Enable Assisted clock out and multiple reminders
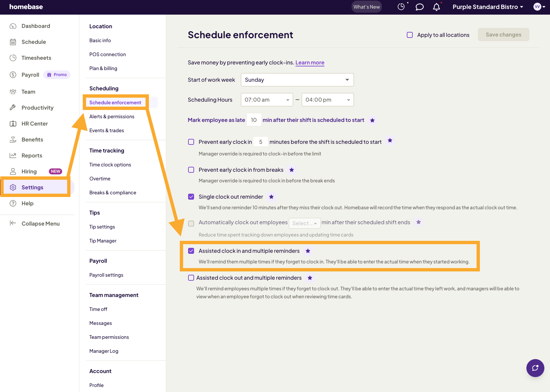 pyautogui.click(x=191, y=278)
